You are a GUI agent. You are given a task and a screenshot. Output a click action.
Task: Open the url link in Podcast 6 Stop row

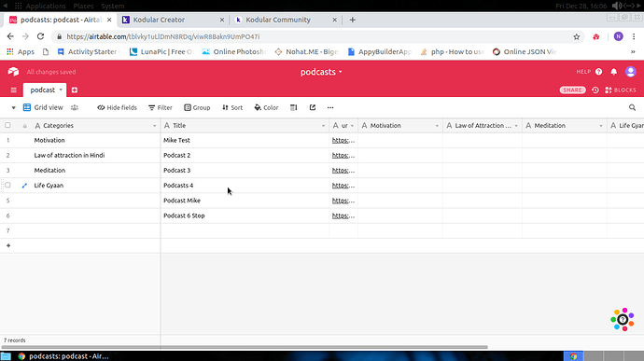coord(343,215)
